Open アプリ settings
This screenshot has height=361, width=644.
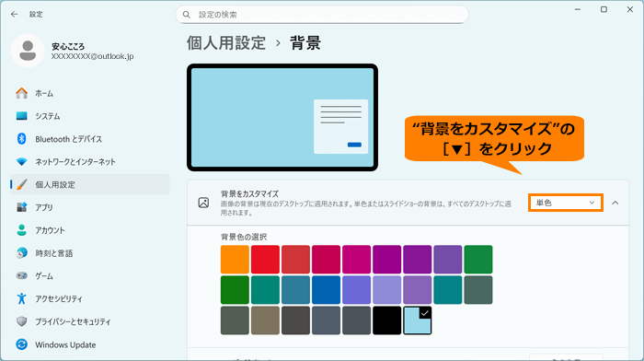pyautogui.click(x=90, y=207)
